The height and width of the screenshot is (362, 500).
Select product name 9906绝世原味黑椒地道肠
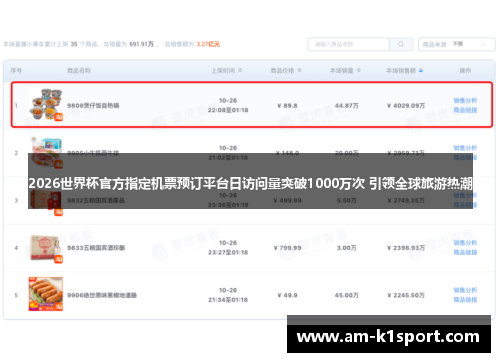click(102, 295)
